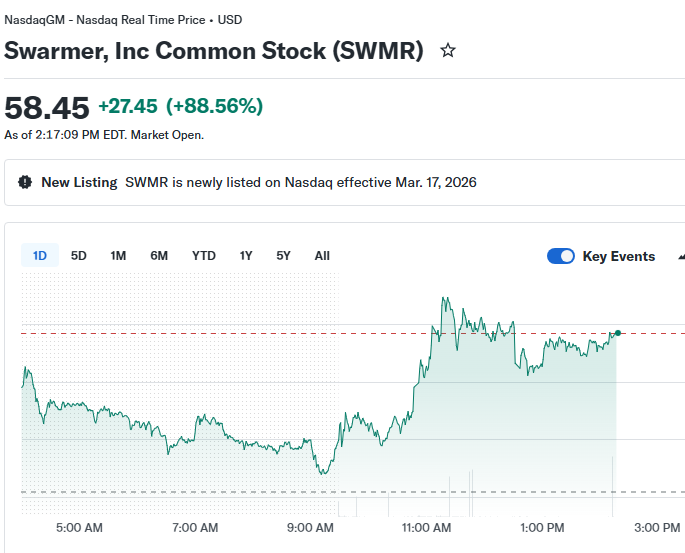Click the 58.45 current price
The height and width of the screenshot is (553, 685).
point(47,107)
